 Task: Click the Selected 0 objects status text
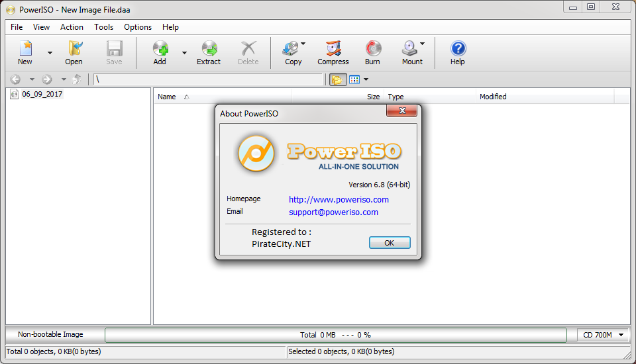click(x=341, y=351)
